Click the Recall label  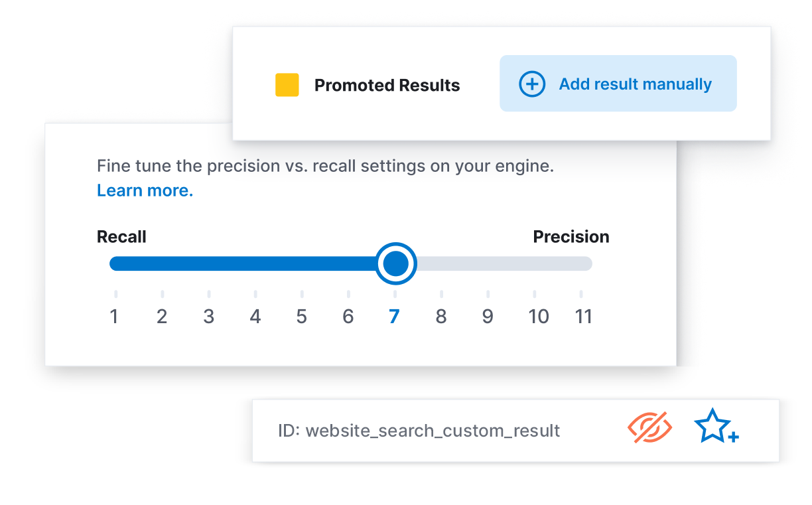[x=121, y=237]
